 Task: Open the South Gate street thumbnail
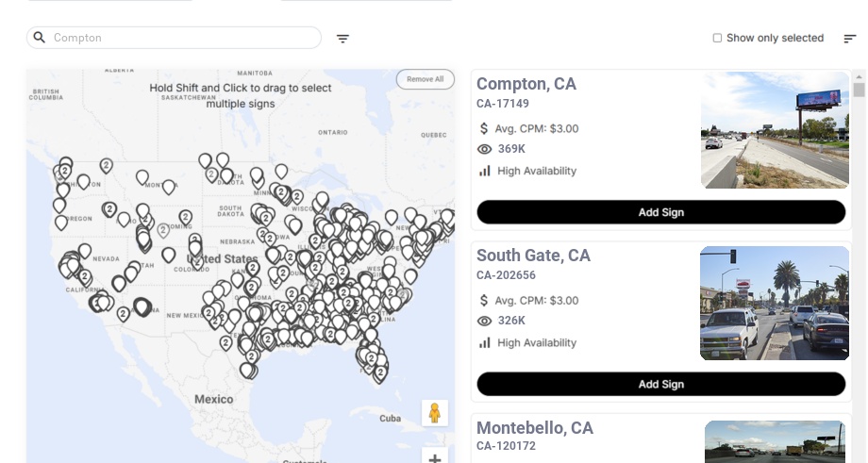pyautogui.click(x=775, y=303)
